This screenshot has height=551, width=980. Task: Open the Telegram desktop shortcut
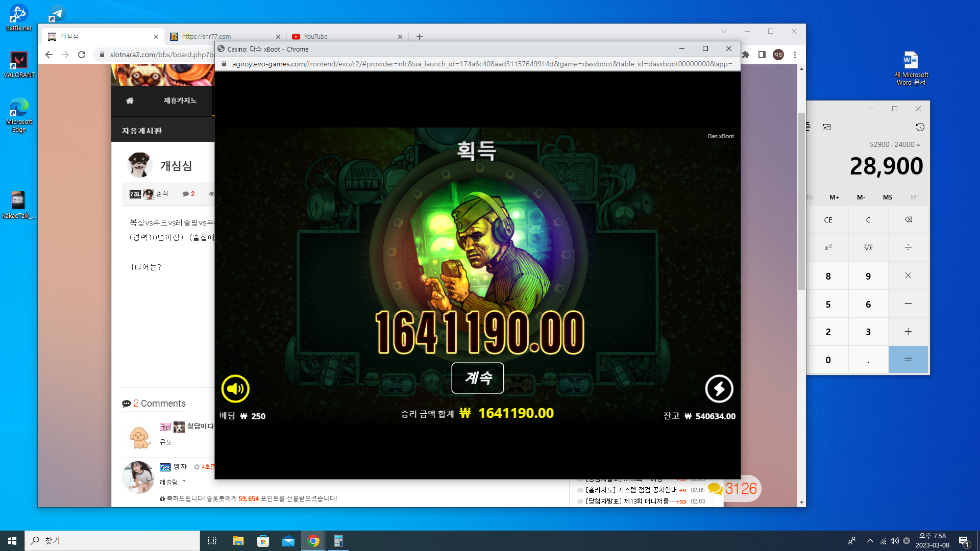pyautogui.click(x=57, y=14)
